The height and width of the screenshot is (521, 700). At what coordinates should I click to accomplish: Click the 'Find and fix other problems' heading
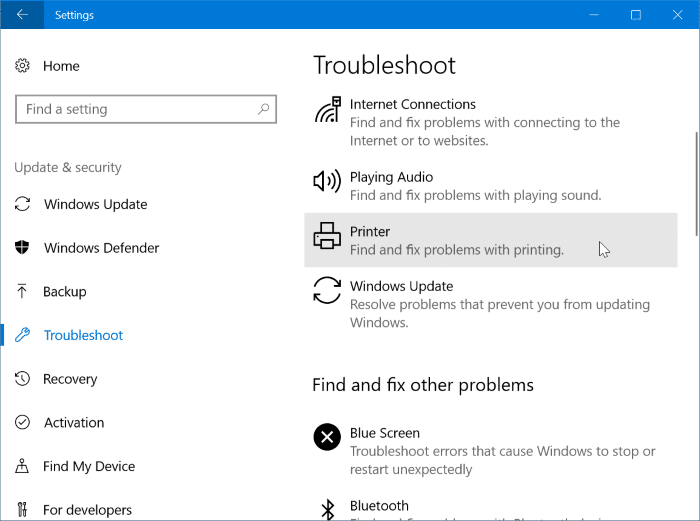pos(423,385)
